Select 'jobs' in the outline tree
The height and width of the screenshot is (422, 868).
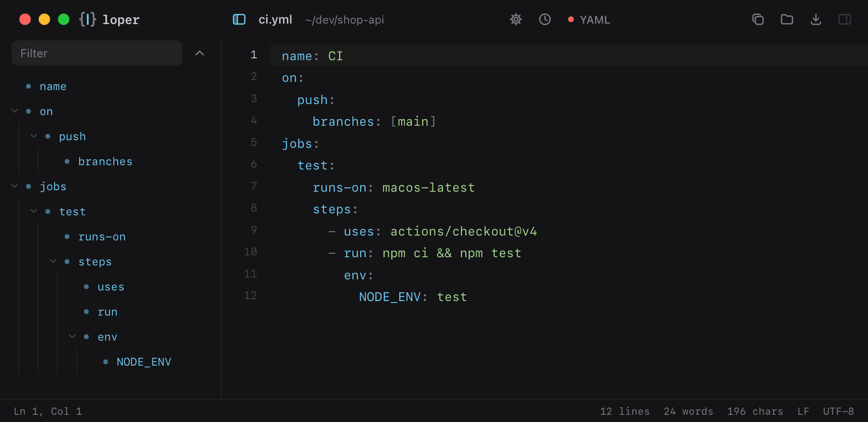tap(53, 187)
